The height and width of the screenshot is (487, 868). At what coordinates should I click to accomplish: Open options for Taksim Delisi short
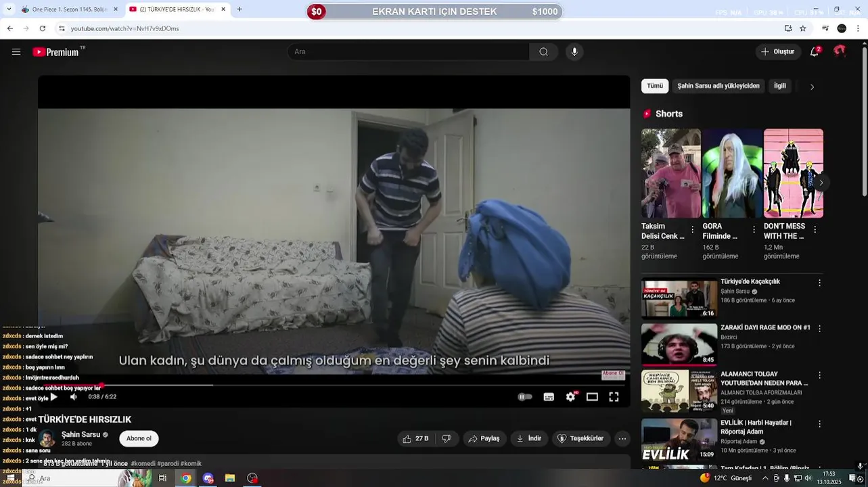coord(693,229)
